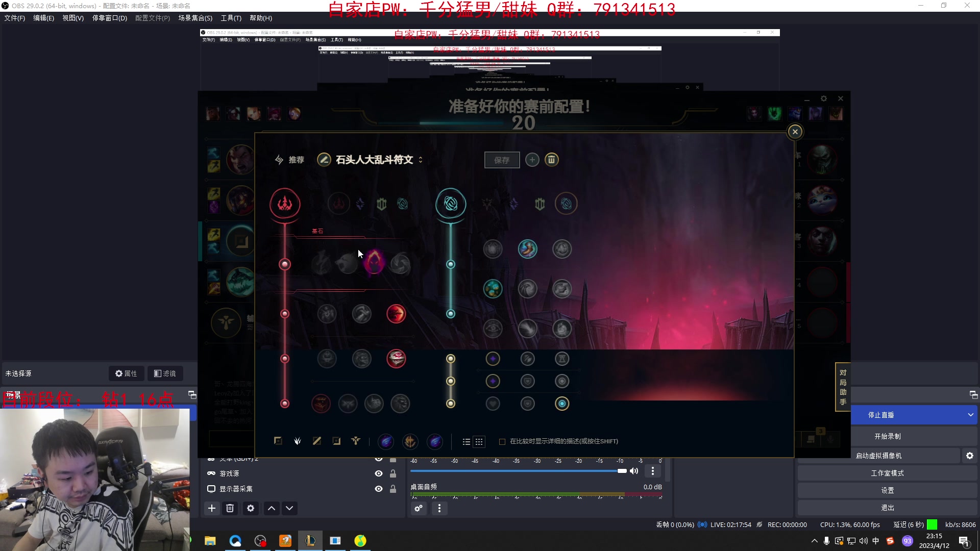
Task: Mute the audio channel speaker icon
Action: click(634, 471)
